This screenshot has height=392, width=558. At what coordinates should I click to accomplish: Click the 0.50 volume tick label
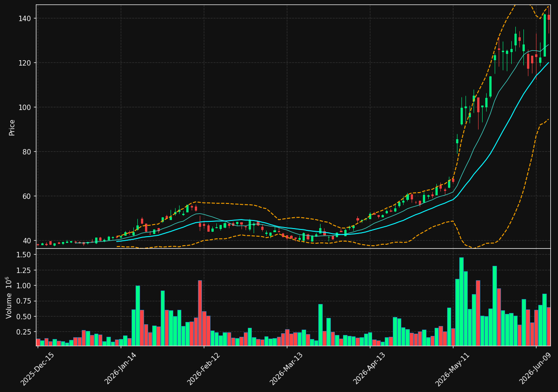pos(24,317)
